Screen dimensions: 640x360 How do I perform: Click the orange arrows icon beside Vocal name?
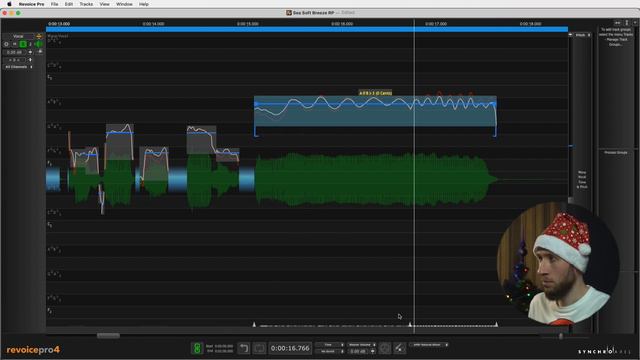point(39,36)
